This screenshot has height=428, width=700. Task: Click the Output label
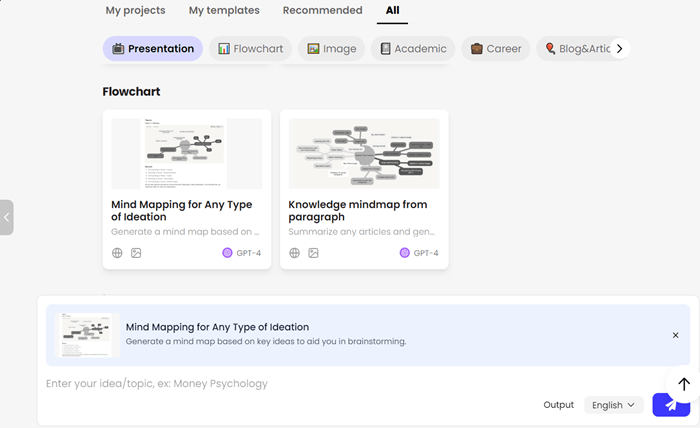pos(558,405)
